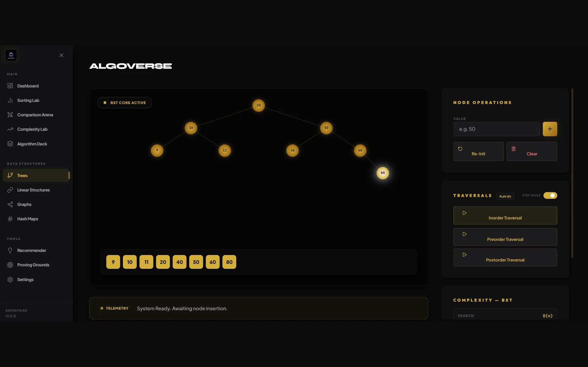This screenshot has height=367, width=588.
Task: Click the telemetry message 'System Ready. Awaiting node insertion.'
Action: click(182, 308)
